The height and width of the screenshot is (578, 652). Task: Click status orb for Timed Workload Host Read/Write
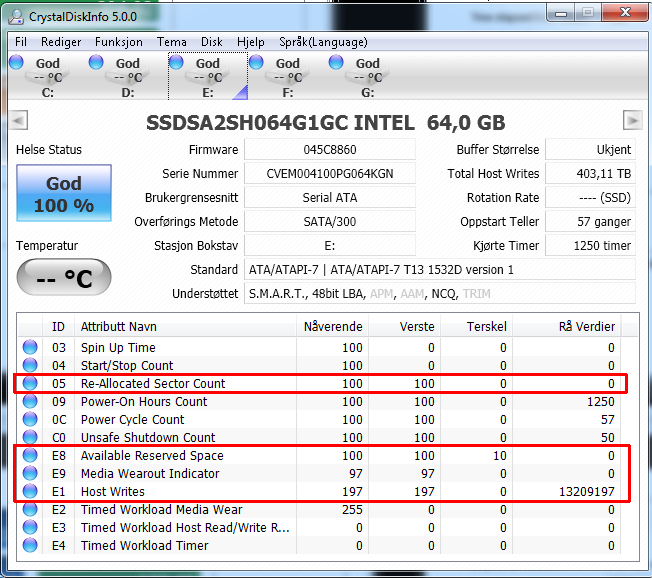pos(30,527)
